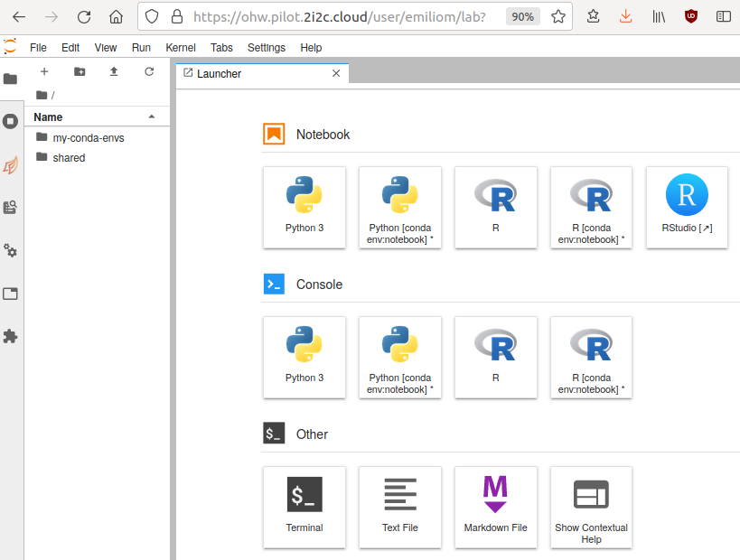This screenshot has height=560, width=740.
Task: Launch Python 3 notebook
Action: coord(304,208)
